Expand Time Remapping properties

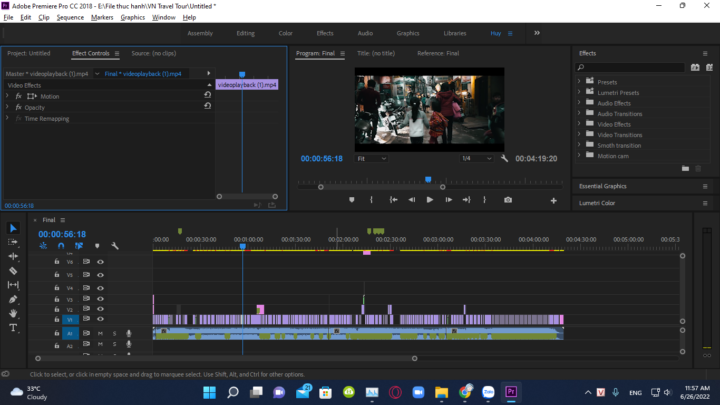pos(7,118)
